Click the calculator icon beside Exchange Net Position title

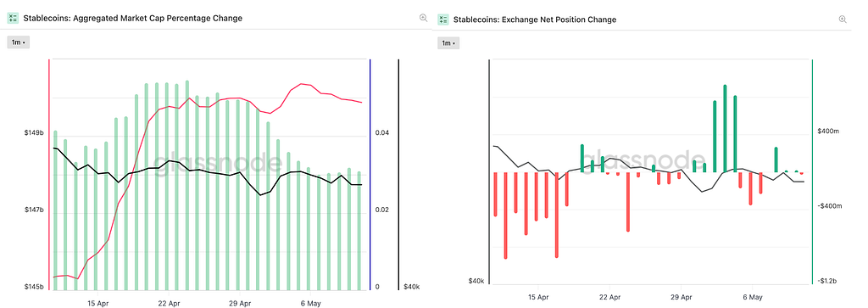pos(442,20)
